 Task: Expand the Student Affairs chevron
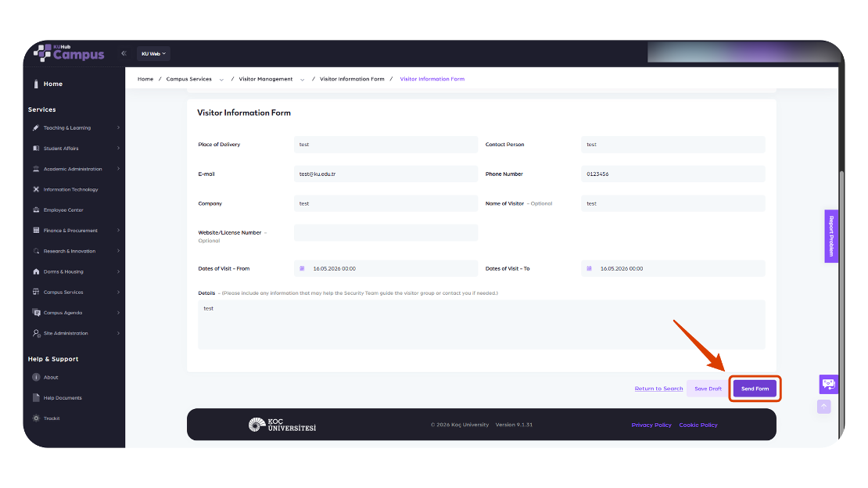pyautogui.click(x=118, y=149)
